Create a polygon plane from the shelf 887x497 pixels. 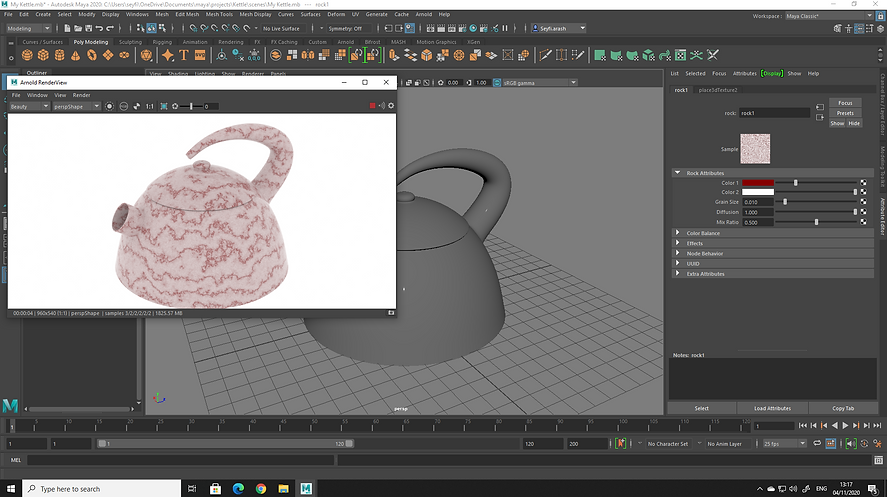107,55
